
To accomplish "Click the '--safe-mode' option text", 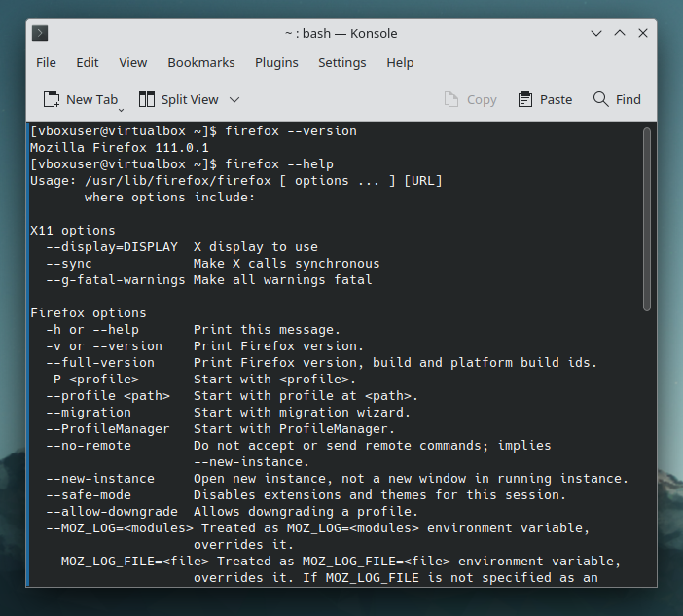I will 89,495.
